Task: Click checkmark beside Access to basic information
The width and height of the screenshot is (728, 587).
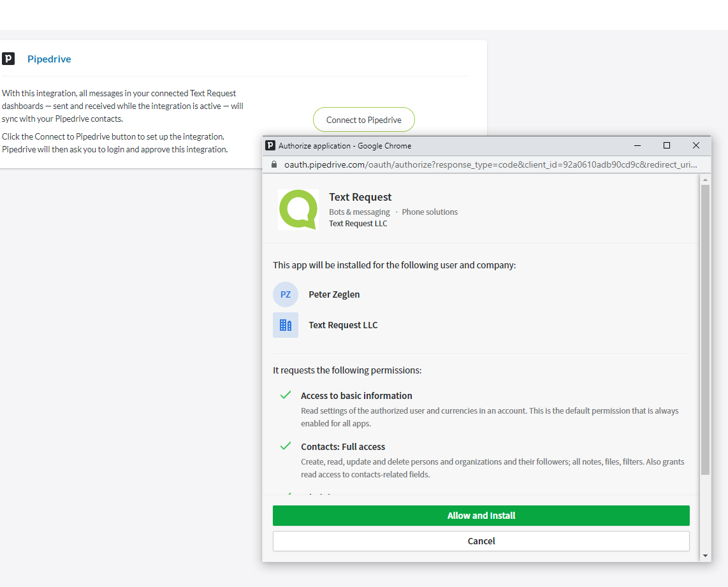Action: pos(286,395)
